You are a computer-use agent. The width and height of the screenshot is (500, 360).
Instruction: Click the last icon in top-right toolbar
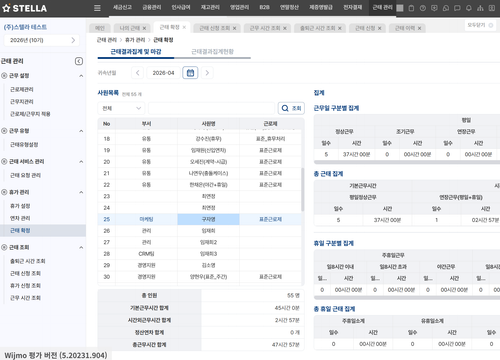492,8
